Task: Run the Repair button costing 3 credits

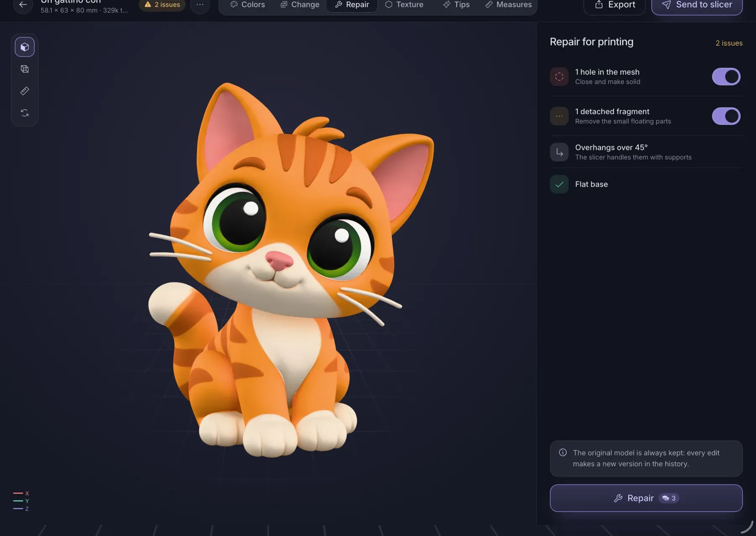Action: click(x=646, y=498)
